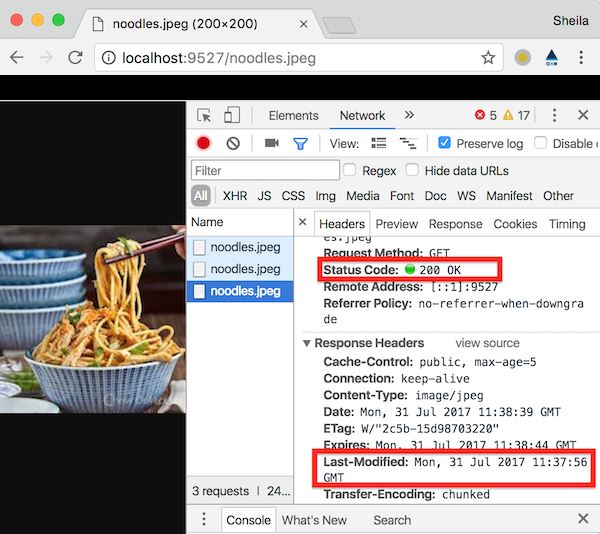Screen dimensions: 600x534
Task: Switch to the Elements tab
Action: tap(293, 116)
